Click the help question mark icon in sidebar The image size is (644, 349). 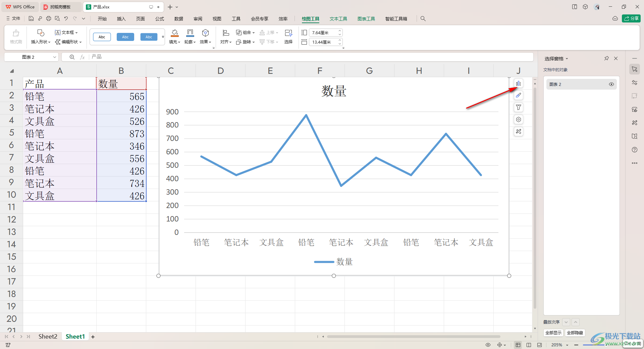point(635,150)
